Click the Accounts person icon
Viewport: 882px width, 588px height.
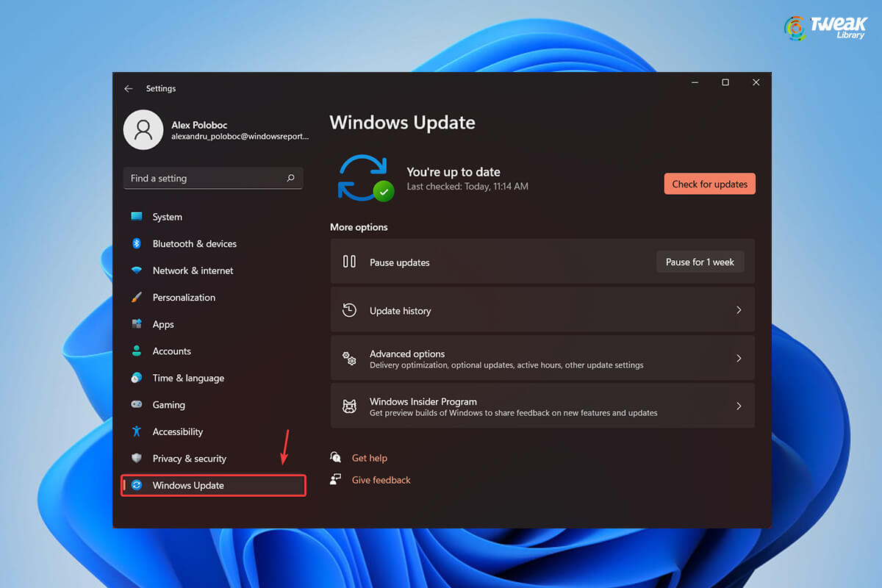(137, 351)
